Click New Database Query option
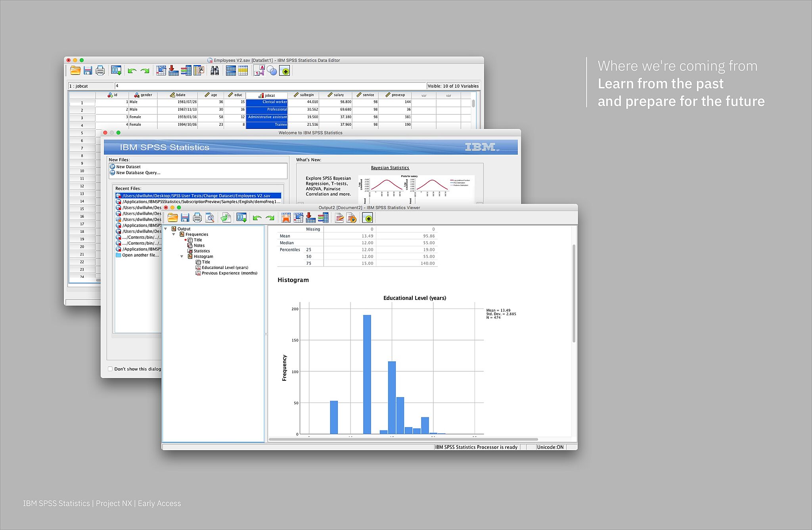Image resolution: width=812 pixels, height=530 pixels. (138, 173)
